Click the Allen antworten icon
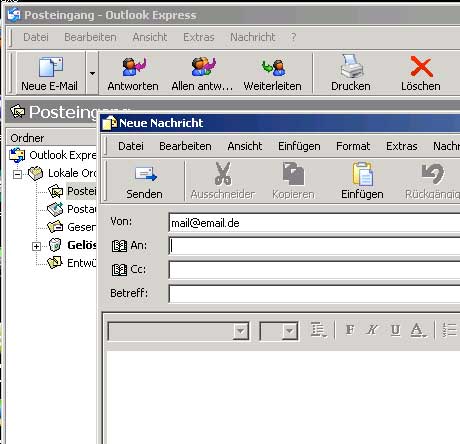Screen dimensions: 460x444 [x=203, y=67]
